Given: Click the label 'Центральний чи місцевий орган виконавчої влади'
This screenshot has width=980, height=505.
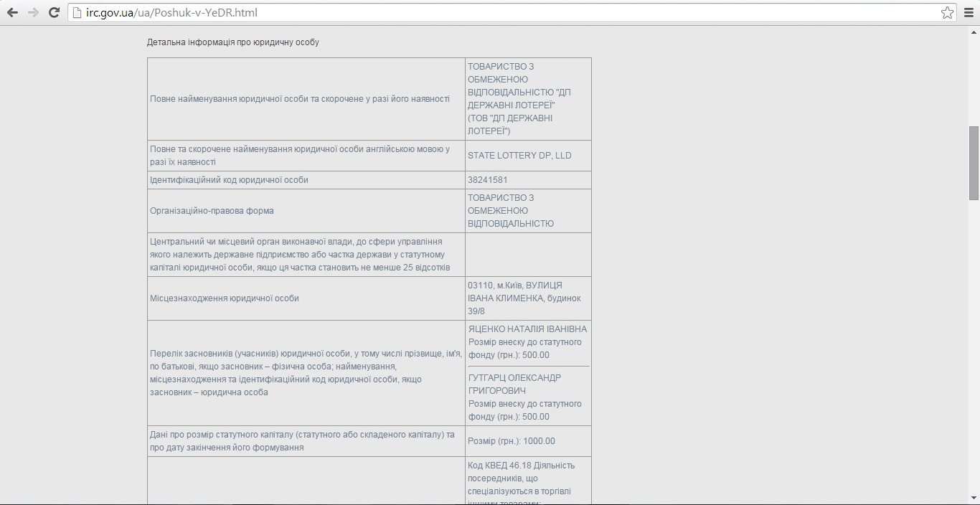Looking at the screenshot, I should (x=300, y=255).
